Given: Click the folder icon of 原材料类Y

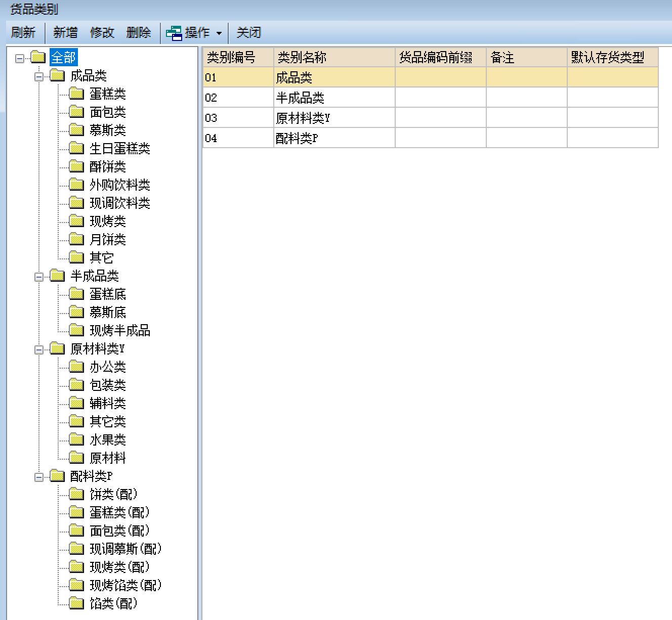Looking at the screenshot, I should pos(57,348).
